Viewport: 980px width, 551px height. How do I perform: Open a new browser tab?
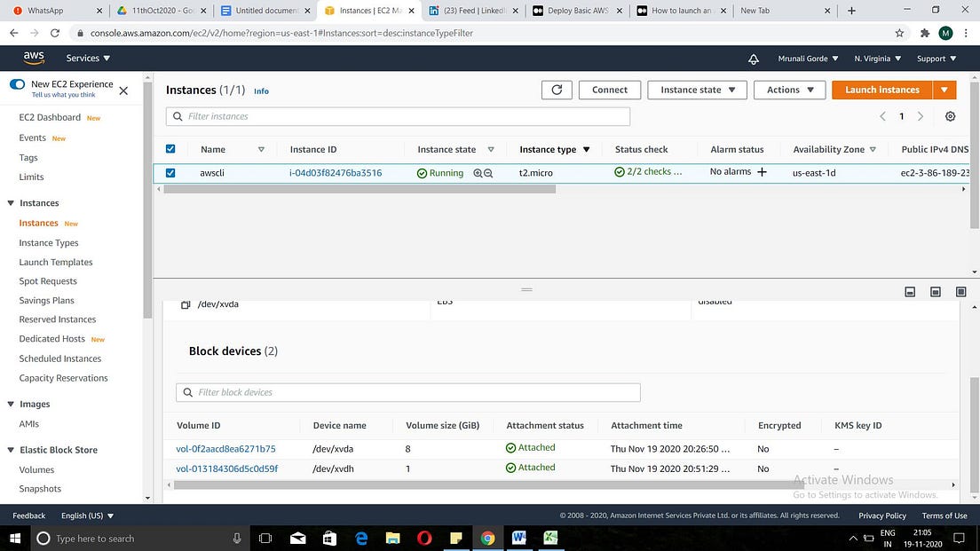pyautogui.click(x=851, y=11)
